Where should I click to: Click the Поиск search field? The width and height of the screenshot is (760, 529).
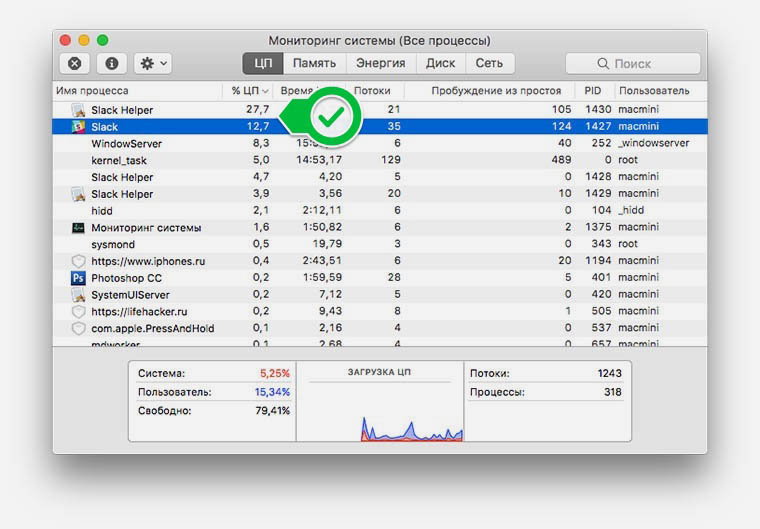click(x=633, y=64)
